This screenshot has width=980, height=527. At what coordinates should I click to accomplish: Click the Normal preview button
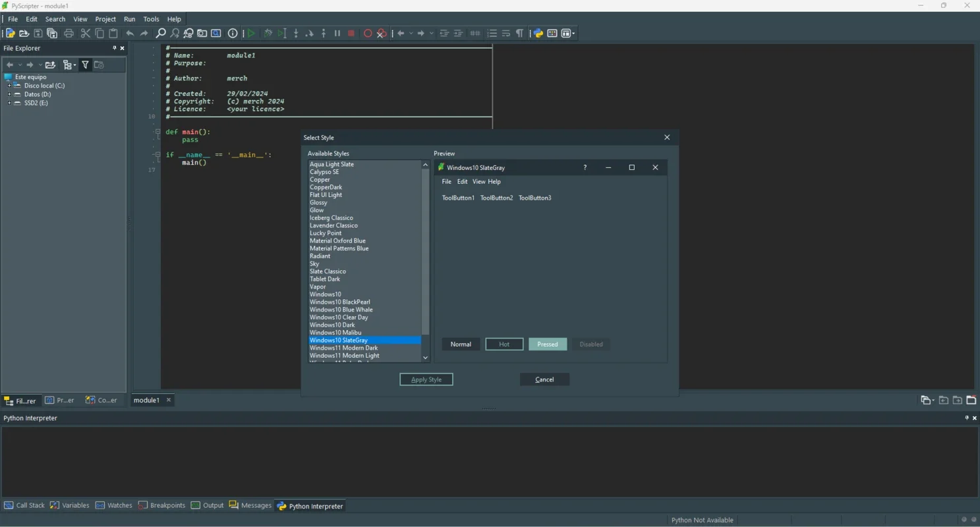pos(461,344)
